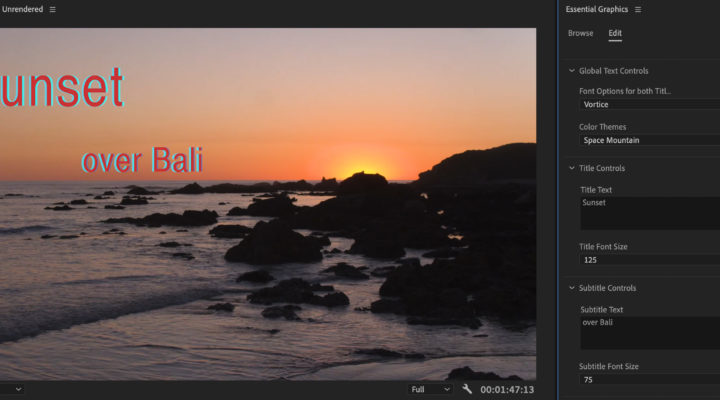The width and height of the screenshot is (720, 400).
Task: Open the Essential Graphics panel menu icon
Action: tap(638, 9)
